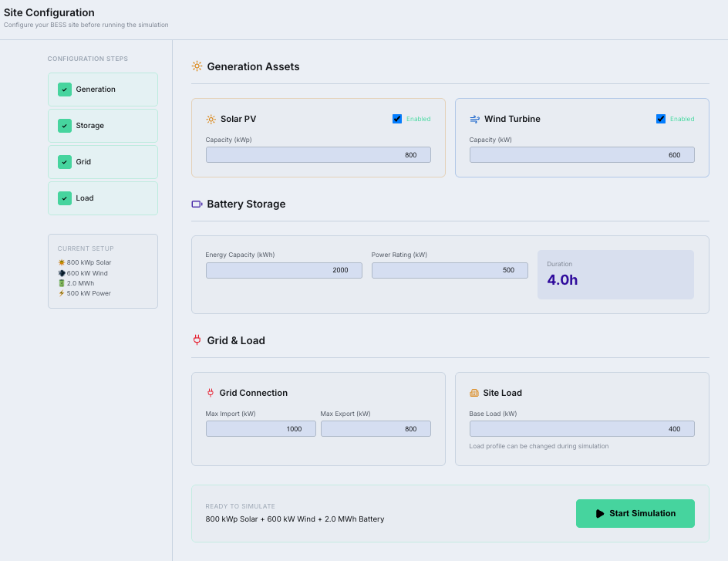Jump to the Load configuration step
This screenshot has width=728, height=561.
tap(103, 198)
